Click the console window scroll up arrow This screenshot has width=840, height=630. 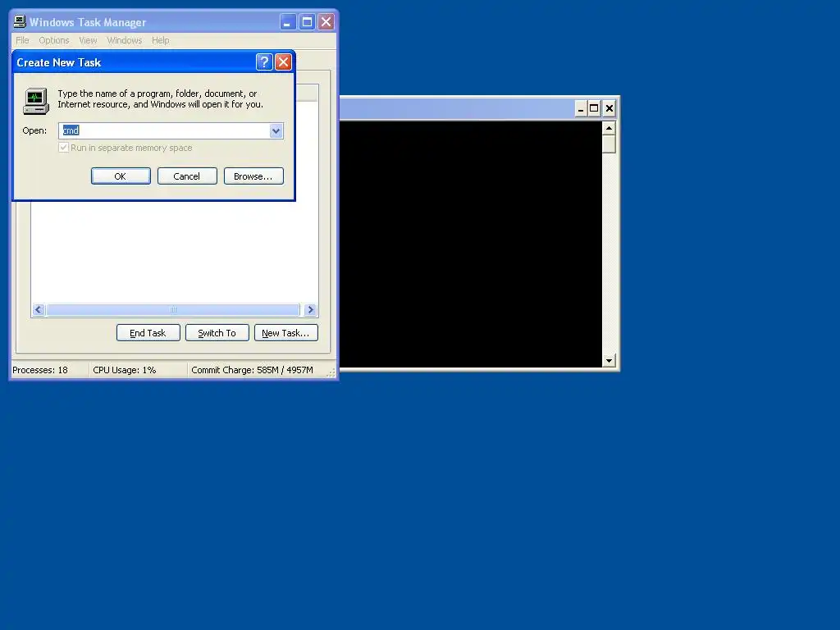609,128
